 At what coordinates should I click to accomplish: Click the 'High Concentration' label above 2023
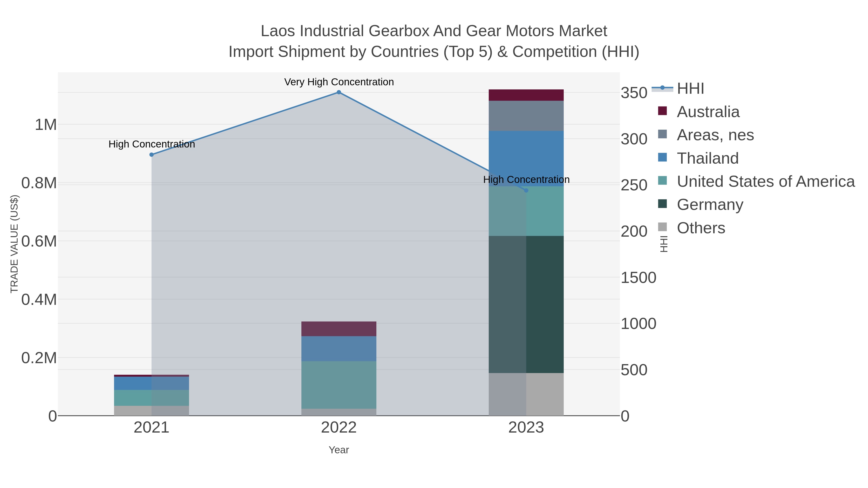click(526, 180)
